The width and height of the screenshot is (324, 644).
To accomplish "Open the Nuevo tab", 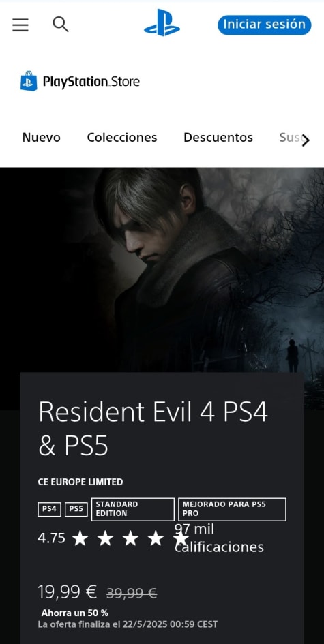I will [x=41, y=137].
